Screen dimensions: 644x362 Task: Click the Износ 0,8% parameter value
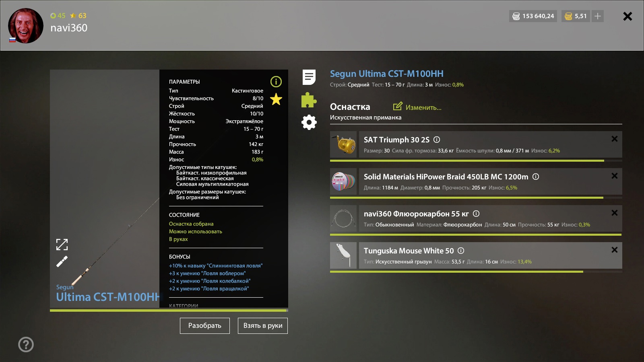pos(258,160)
